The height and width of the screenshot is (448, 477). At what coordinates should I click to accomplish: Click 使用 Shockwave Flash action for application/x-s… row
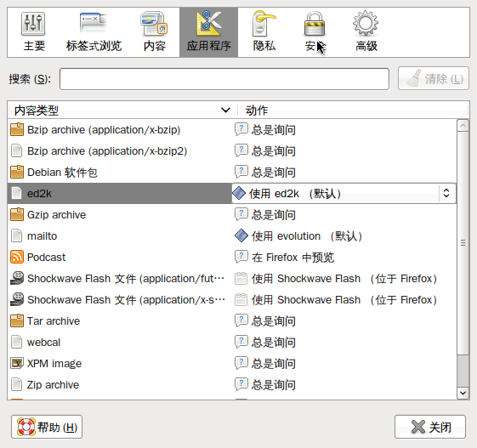tap(344, 300)
